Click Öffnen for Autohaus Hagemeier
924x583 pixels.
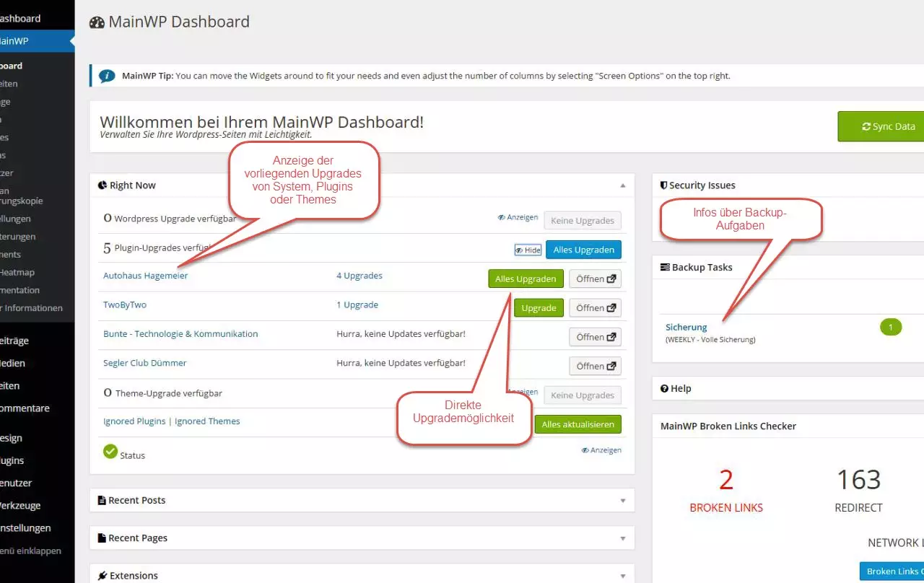pos(595,279)
